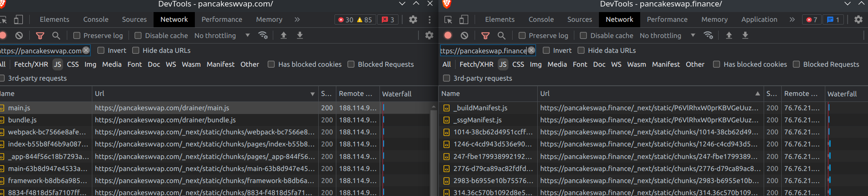The width and height of the screenshot is (868, 196).
Task: Check Invert in left DevTools
Action: pyautogui.click(x=101, y=51)
